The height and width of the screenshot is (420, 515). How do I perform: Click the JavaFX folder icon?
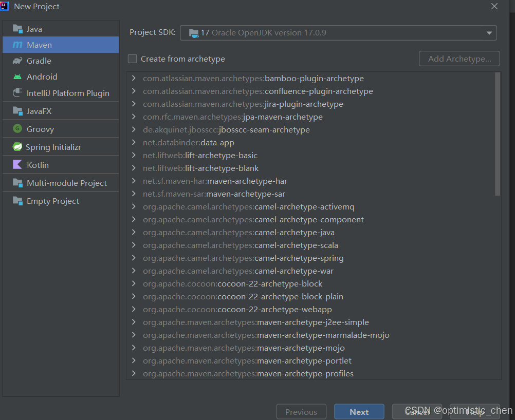(17, 111)
